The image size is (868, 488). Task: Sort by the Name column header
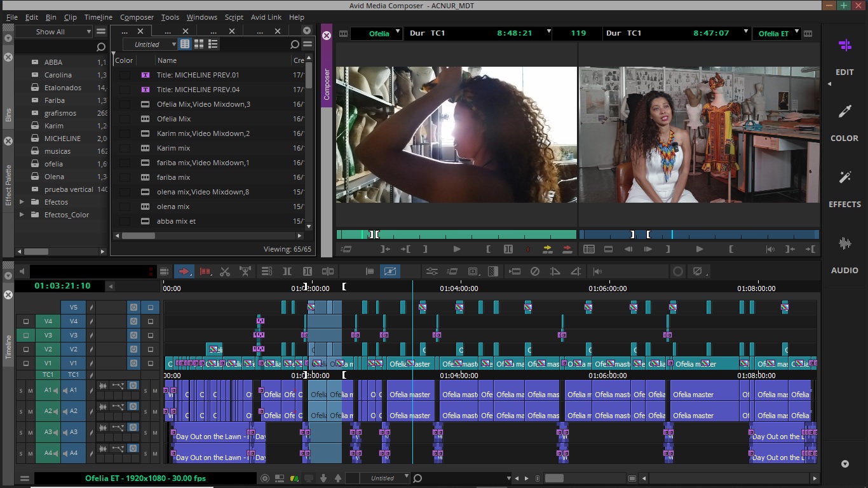tap(167, 60)
